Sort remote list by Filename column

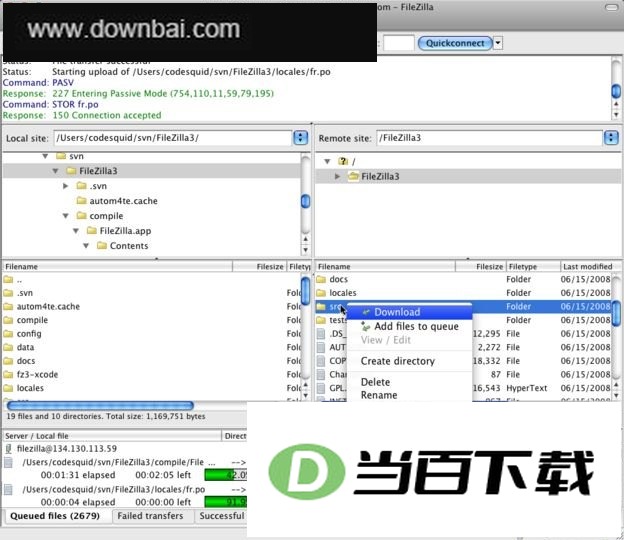pos(385,267)
